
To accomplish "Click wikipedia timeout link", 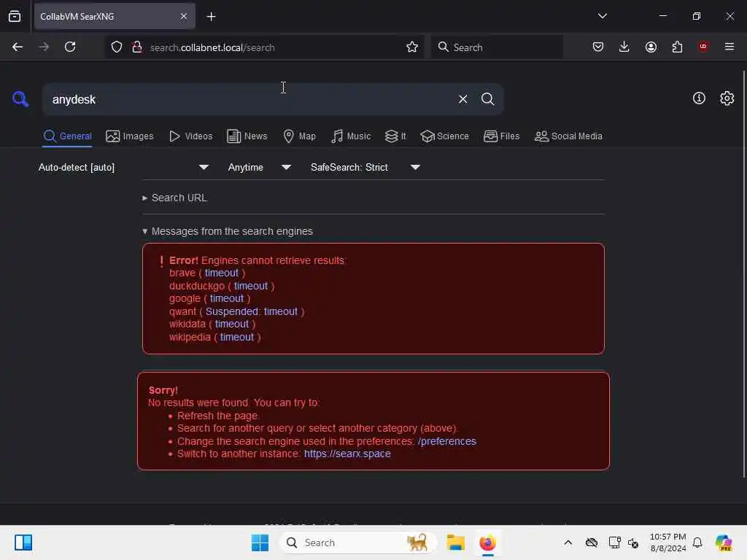I will pyautogui.click(x=237, y=337).
